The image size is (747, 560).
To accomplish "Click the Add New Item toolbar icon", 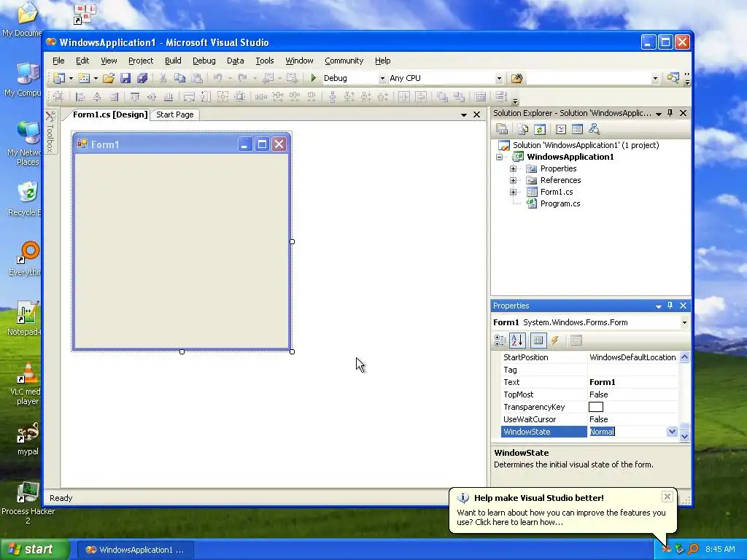I will click(x=84, y=78).
